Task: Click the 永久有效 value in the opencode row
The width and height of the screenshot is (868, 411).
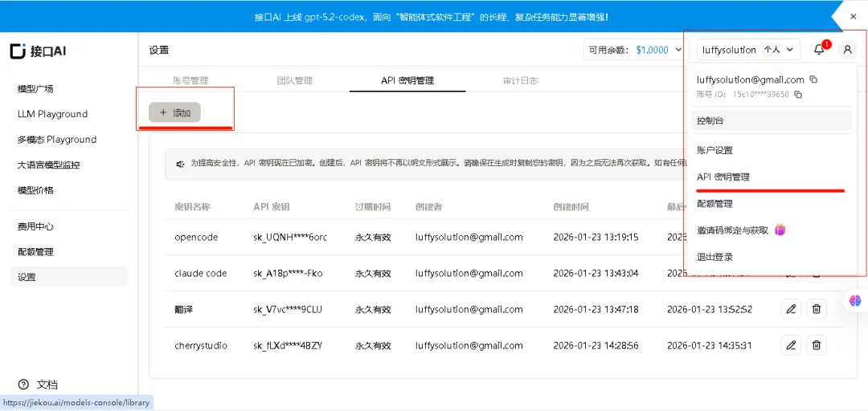Action: [373, 238]
